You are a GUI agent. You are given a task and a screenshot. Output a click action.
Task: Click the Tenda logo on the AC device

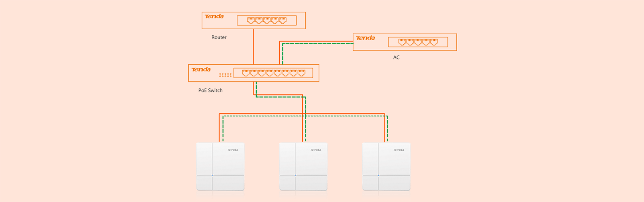coord(365,38)
